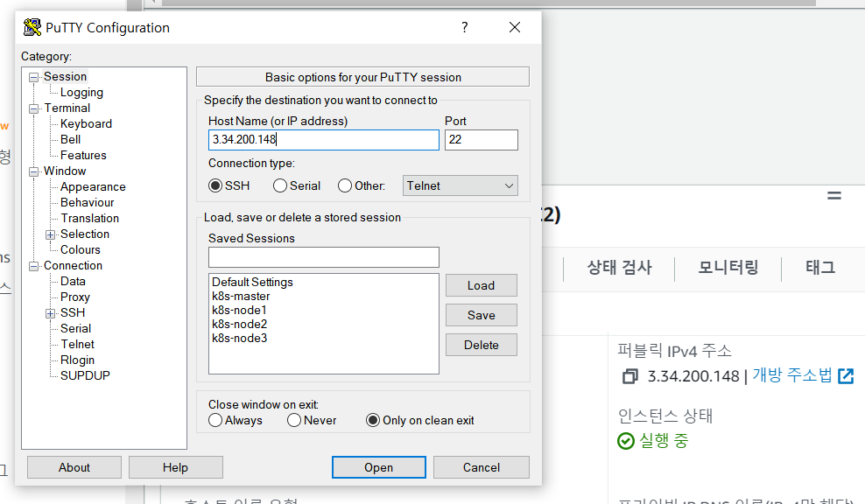Select the SSH connection type
Image resolution: width=865 pixels, height=504 pixels.
[215, 185]
